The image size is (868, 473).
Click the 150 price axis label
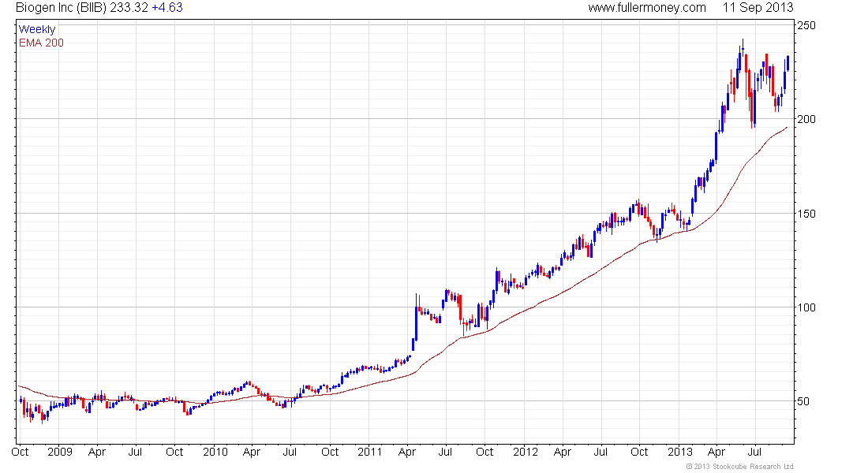806,214
